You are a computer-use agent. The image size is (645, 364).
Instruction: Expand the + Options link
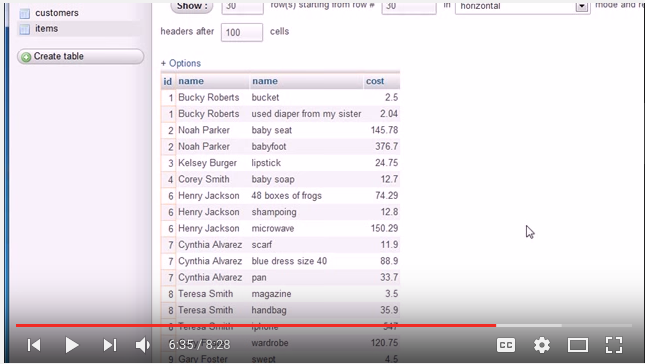click(x=181, y=63)
